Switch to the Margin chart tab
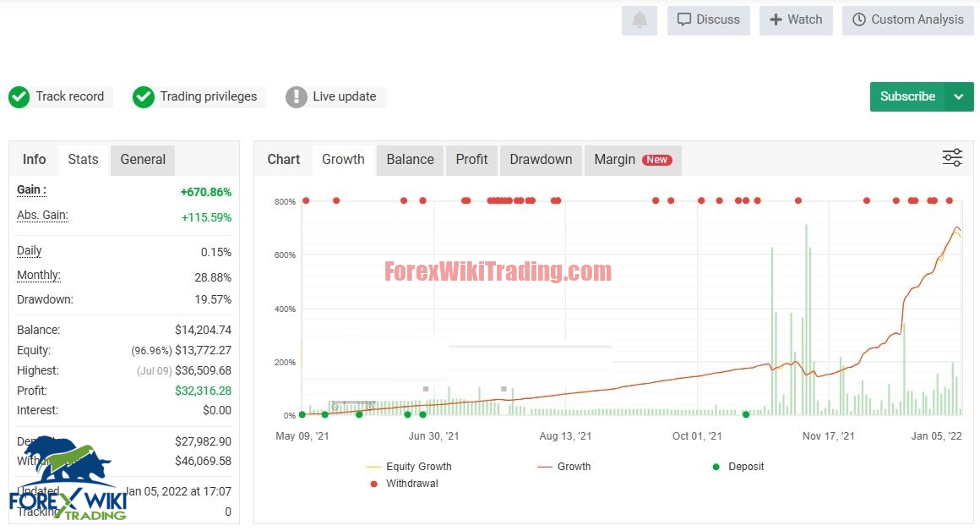Image resolution: width=980 pixels, height=531 pixels. (633, 160)
